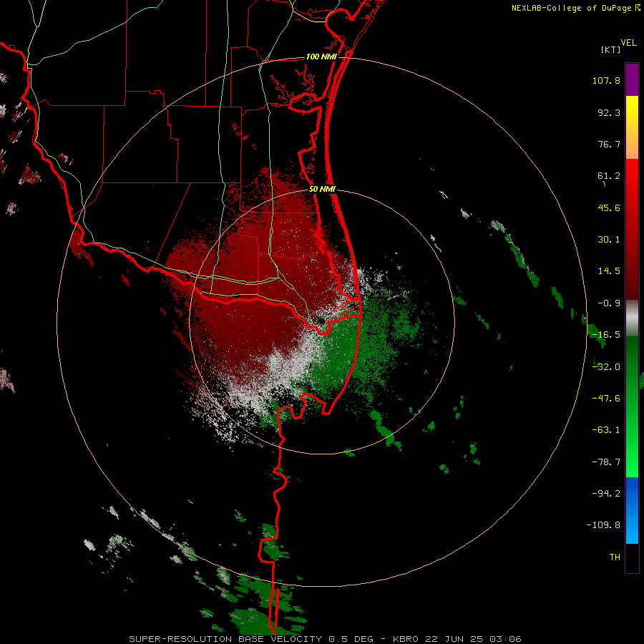This screenshot has height=644, width=644.
Task: Pick the blue segment of the velocity color bar
Action: pyautogui.click(x=632, y=510)
